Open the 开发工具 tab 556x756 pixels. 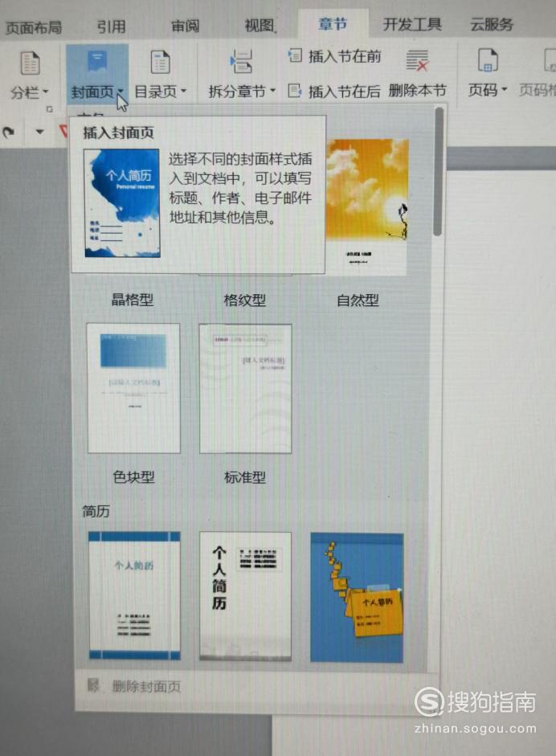(x=412, y=23)
